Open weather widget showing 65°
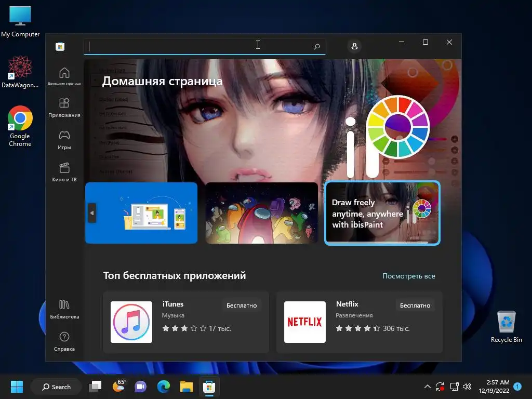532x399 pixels. 118,386
